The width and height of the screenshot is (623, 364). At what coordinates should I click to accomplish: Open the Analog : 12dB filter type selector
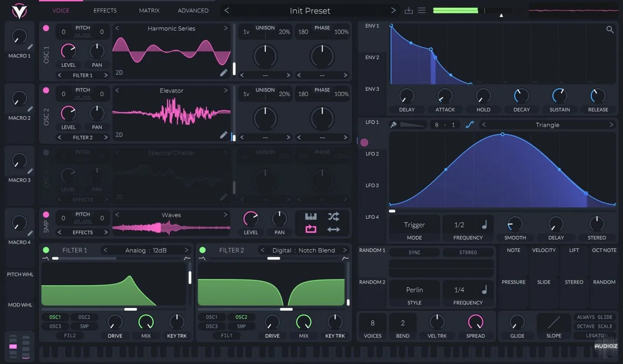click(145, 250)
